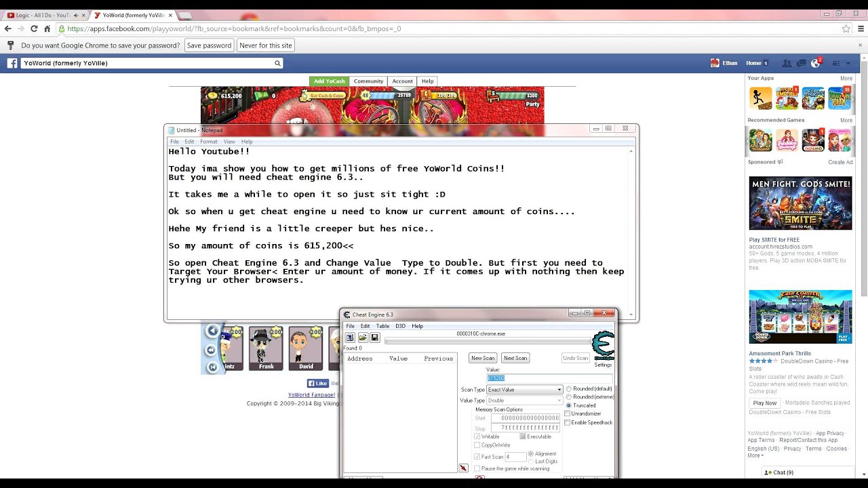Switch to the YoWorld Account tab
This screenshot has width=868, height=488.
point(402,81)
